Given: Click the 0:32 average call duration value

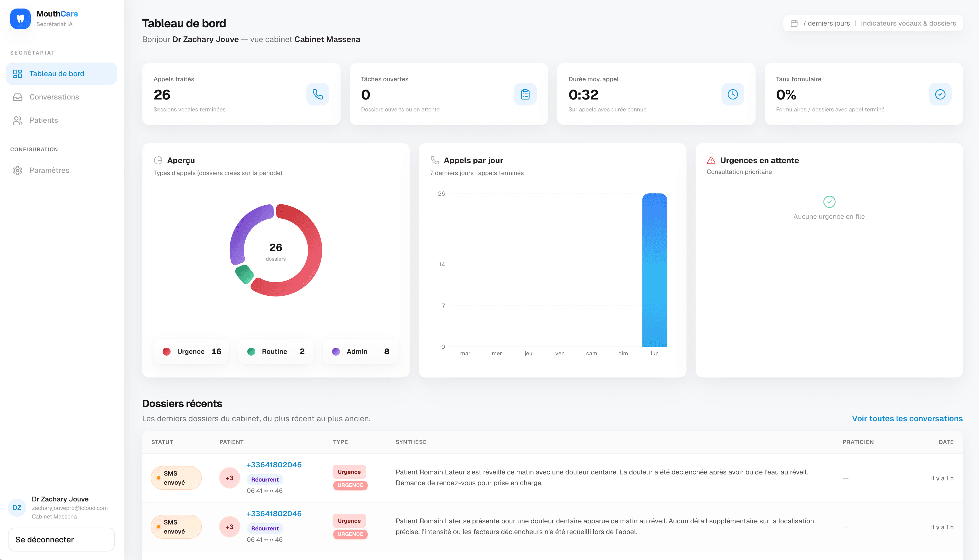Looking at the screenshot, I should [x=583, y=95].
